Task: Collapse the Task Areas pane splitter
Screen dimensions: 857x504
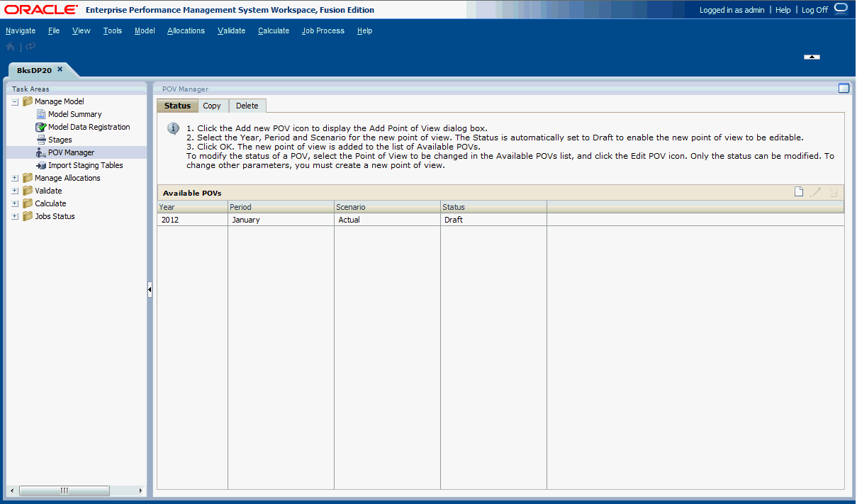Action: [x=150, y=289]
